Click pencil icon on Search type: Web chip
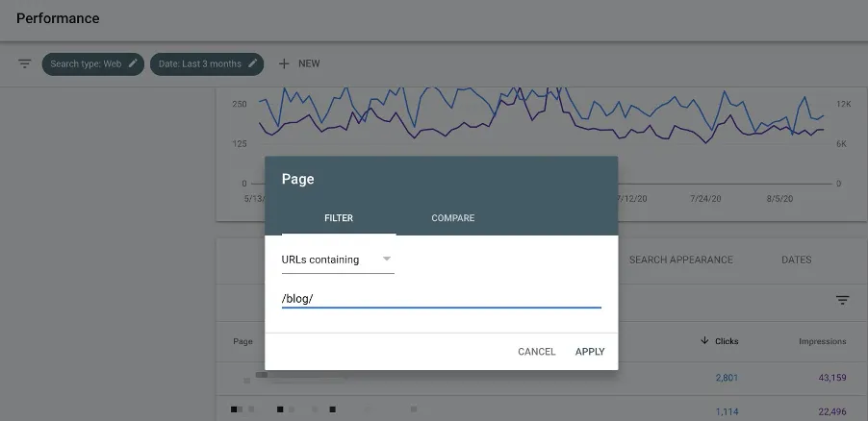The height and width of the screenshot is (421, 868). click(134, 64)
